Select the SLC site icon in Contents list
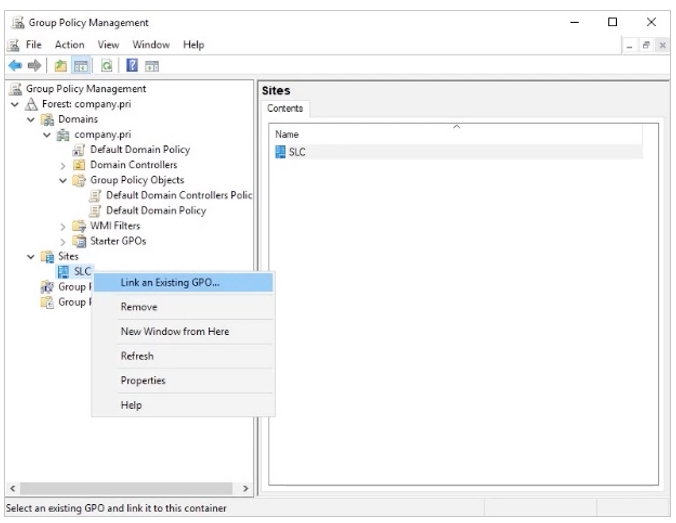 [x=280, y=152]
